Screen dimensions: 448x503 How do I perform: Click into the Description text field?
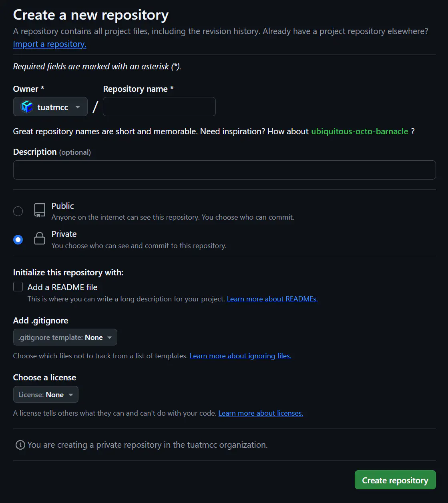point(224,170)
